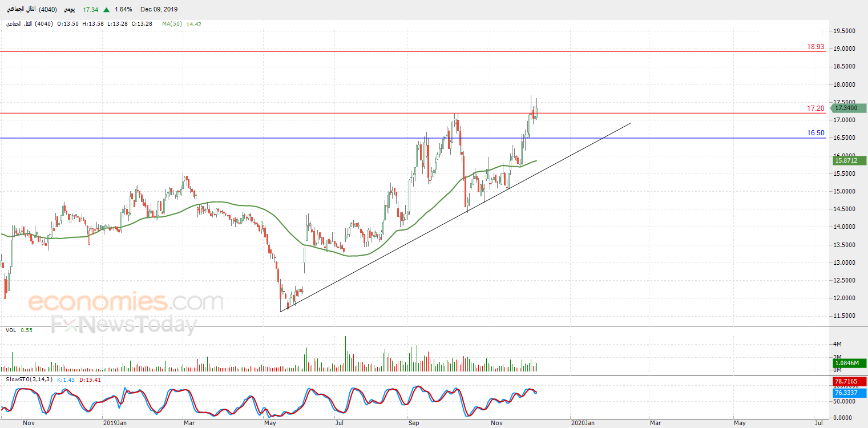Click the high value H:13.58
This screenshot has width=868, height=428.
pyautogui.click(x=93, y=24)
